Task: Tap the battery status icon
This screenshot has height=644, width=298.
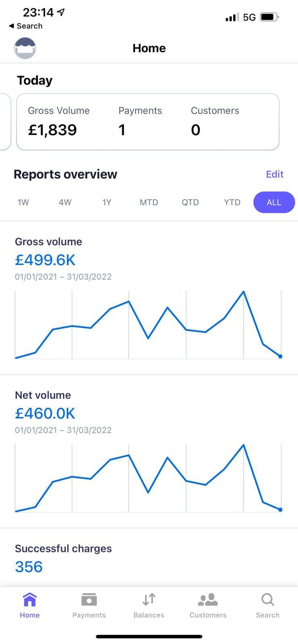Action: [269, 17]
